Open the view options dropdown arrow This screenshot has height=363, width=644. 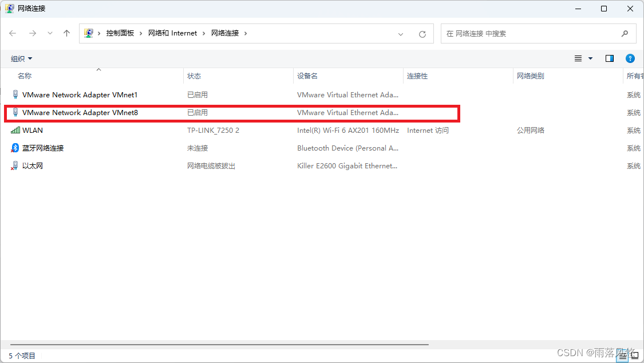tap(591, 58)
